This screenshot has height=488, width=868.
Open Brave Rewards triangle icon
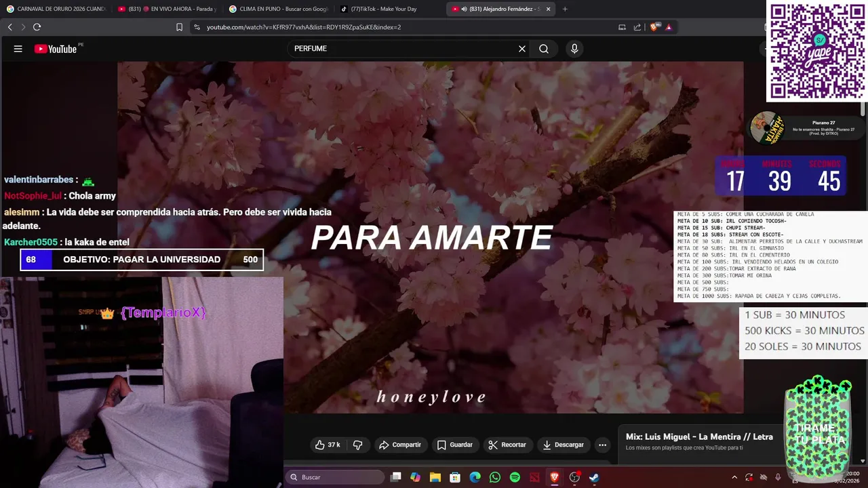(x=669, y=27)
